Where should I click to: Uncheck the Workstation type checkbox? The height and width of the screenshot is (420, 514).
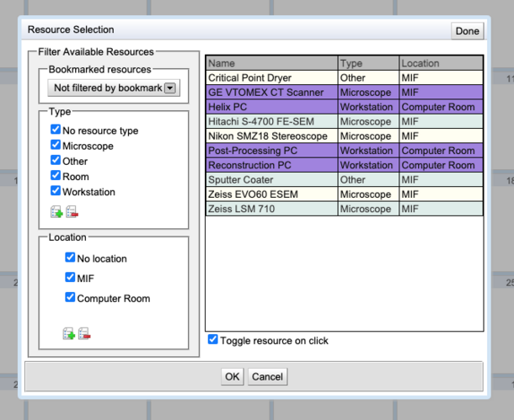pyautogui.click(x=56, y=191)
